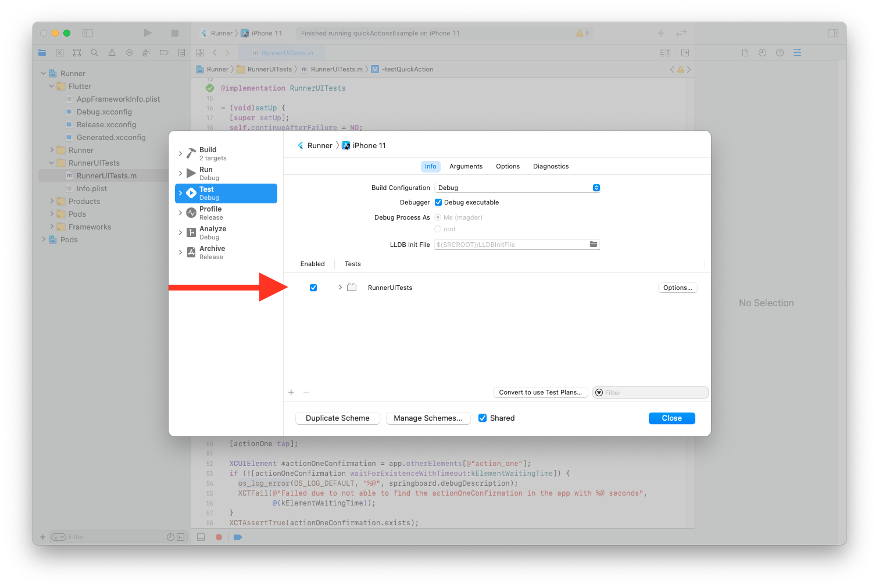Screen dimensions: 879x588
Task: Select the iPhone 11 destination in toolbar
Action: 262,33
